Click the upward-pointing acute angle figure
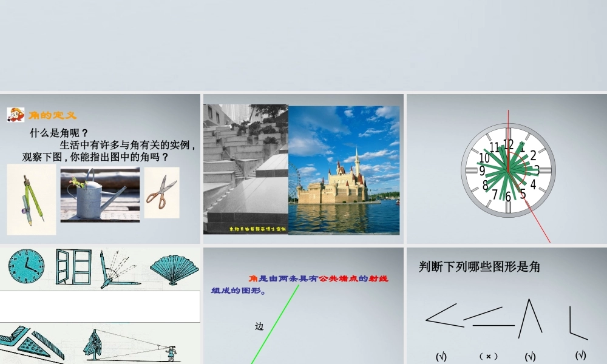Viewport: 607px width, 364px height. point(531,318)
